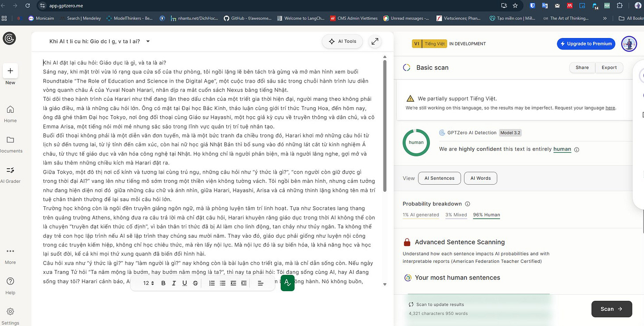Reload the page in the browser

point(28,6)
